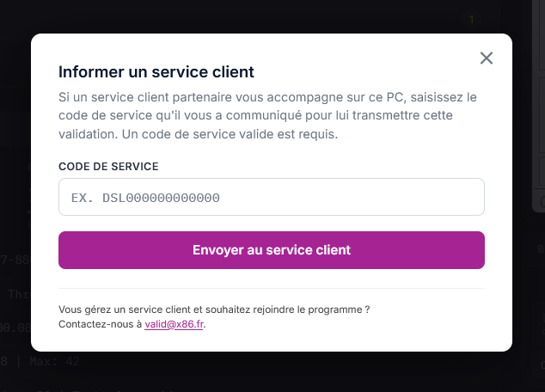Click the dimmed Thr text behind dialog
This screenshot has width=545, height=392.
pos(18,294)
